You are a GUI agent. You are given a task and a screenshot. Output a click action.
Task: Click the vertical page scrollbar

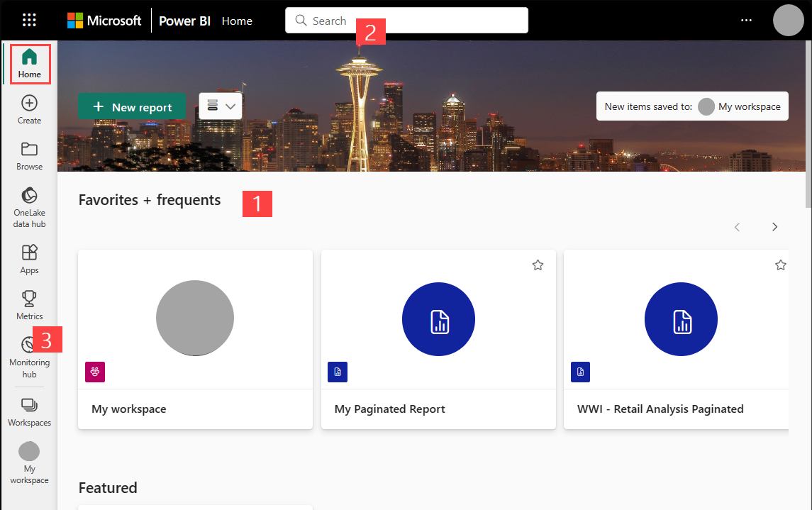(x=808, y=124)
